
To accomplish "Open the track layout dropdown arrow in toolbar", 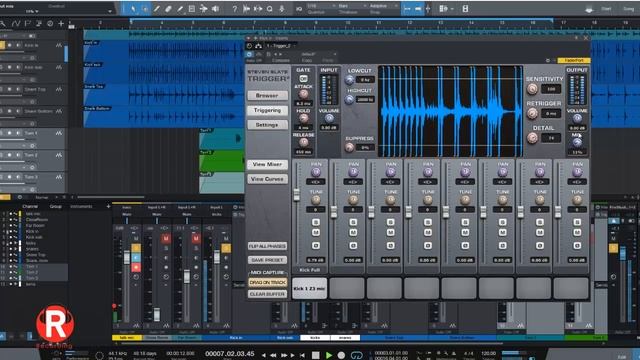I will [452, 9].
